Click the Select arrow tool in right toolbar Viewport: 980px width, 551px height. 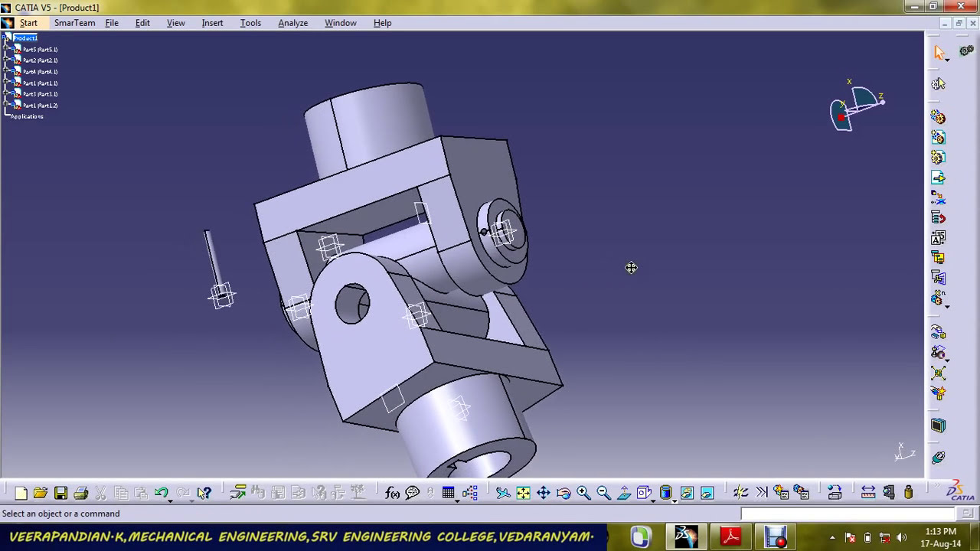pyautogui.click(x=939, y=52)
